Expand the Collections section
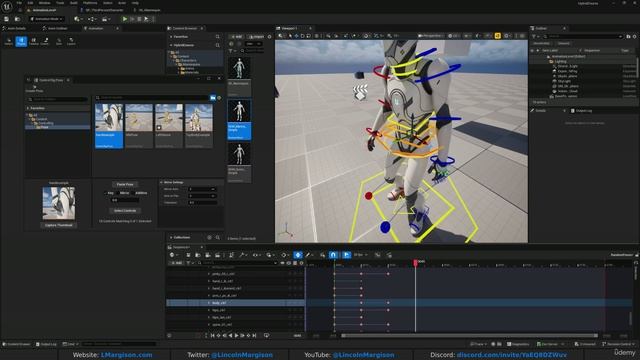640x360 pixels. click(171, 238)
